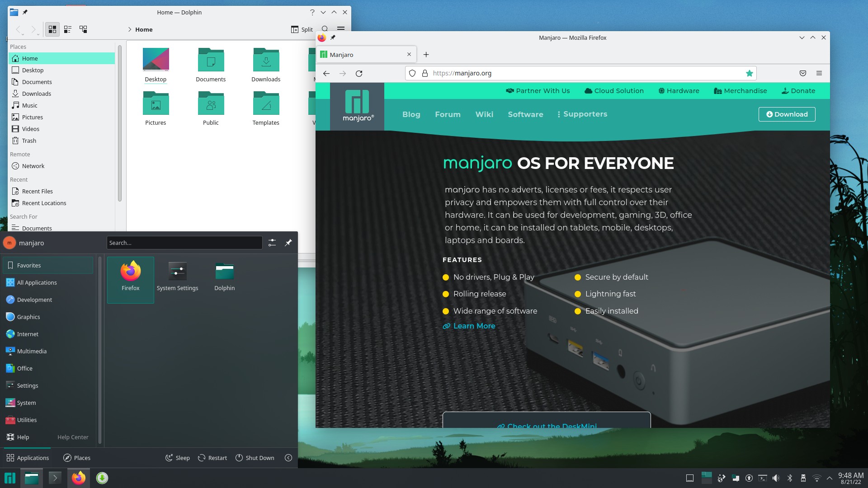Select All Applications category in launcher
This screenshot has width=868, height=488.
point(48,282)
